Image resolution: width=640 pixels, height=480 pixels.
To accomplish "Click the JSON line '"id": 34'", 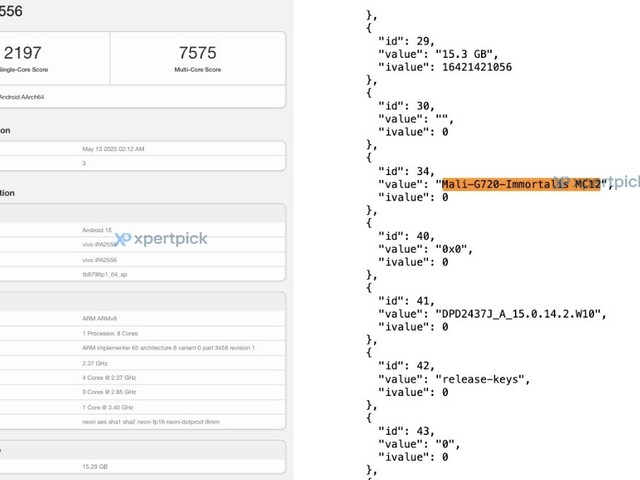I will coord(406,171).
